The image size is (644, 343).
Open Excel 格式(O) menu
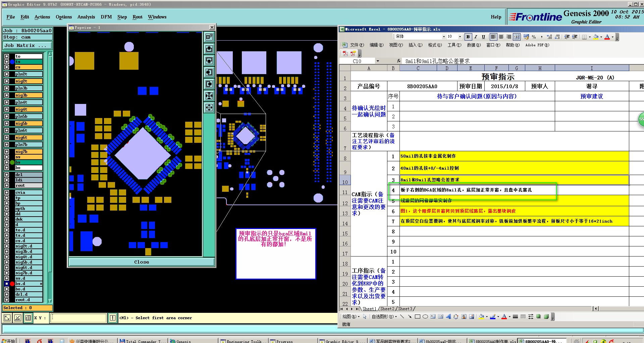pyautogui.click(x=435, y=45)
